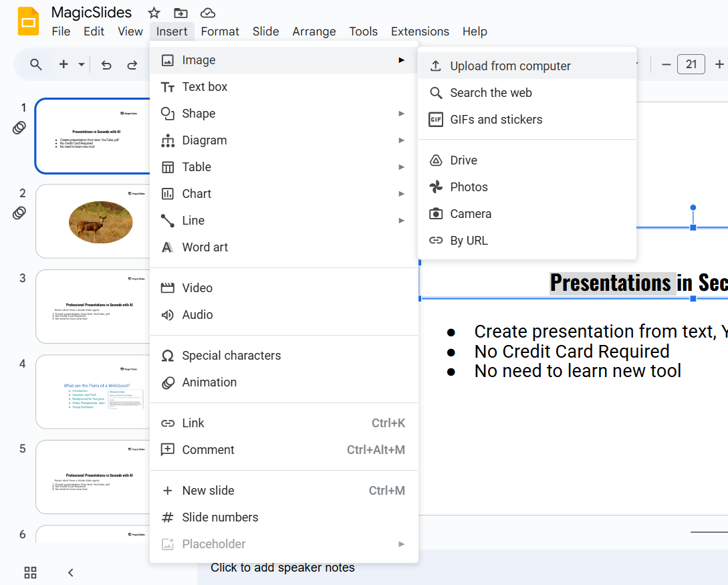728x585 pixels.
Task: Insert a Link
Action: (x=284, y=423)
